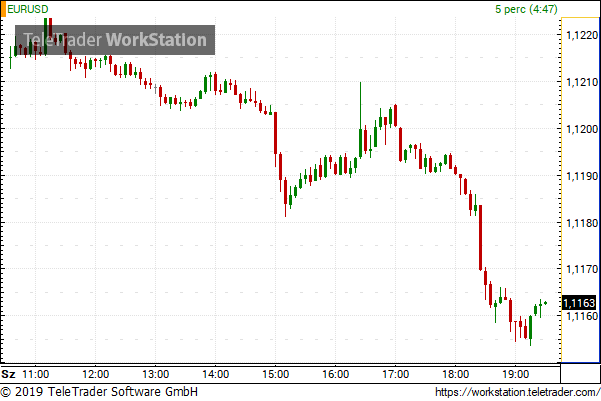Image resolution: width=601 pixels, height=401 pixels.
Task: Click the 'Sz' day label on time axis
Action: tap(8, 374)
